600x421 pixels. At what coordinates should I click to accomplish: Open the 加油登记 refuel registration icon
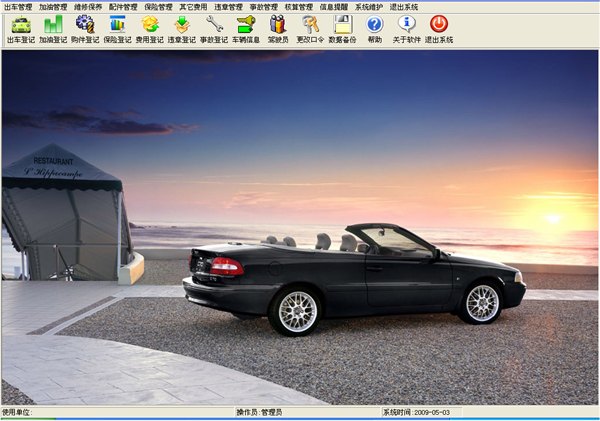[x=53, y=29]
